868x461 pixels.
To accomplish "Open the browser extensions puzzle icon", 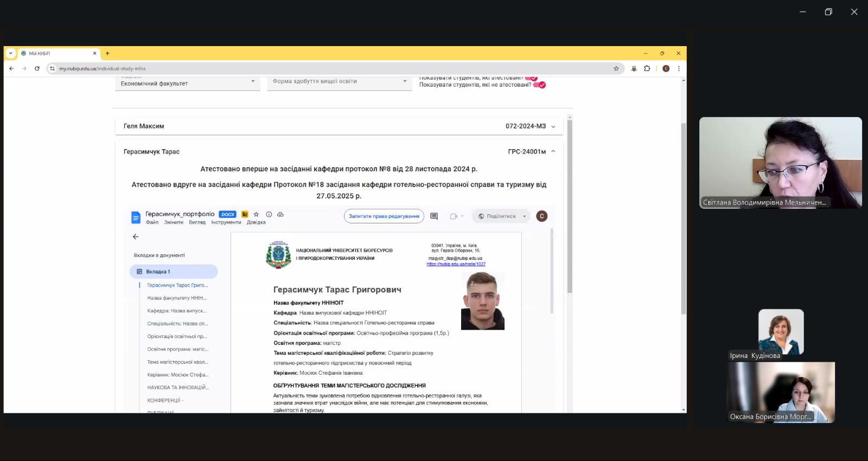I will click(647, 68).
